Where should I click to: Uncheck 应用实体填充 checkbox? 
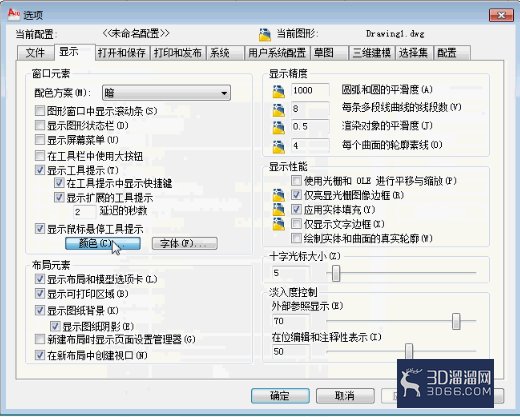click(296, 209)
